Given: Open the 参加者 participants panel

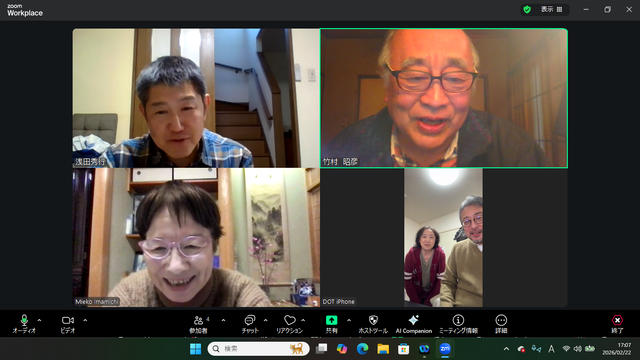Looking at the screenshot, I should pos(198,324).
